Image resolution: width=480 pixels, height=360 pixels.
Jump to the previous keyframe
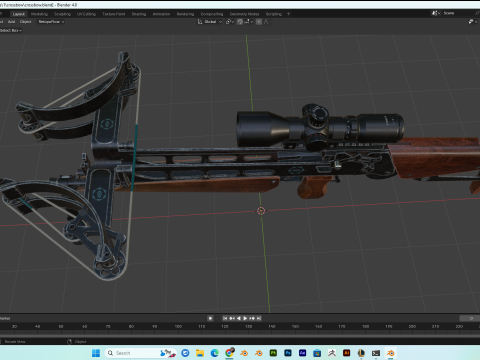pos(232,318)
